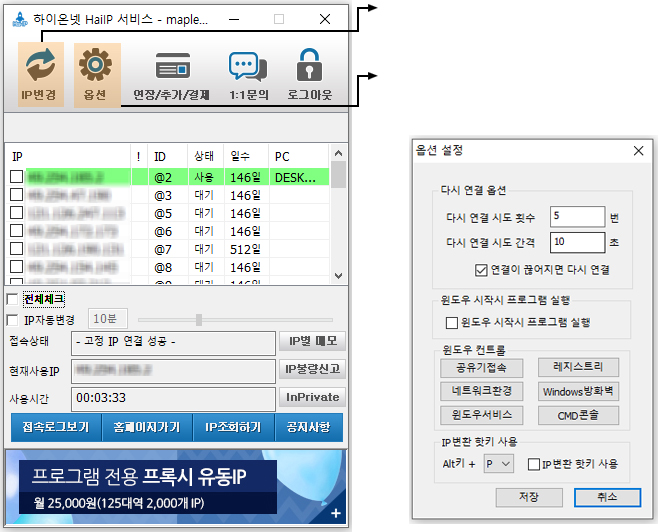Click the 접속상태 status field
The image size is (659, 532).
tap(173, 343)
